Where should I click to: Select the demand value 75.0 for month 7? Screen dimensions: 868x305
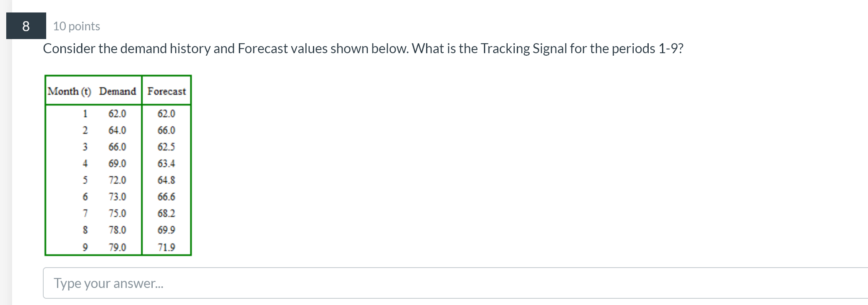pyautogui.click(x=118, y=213)
